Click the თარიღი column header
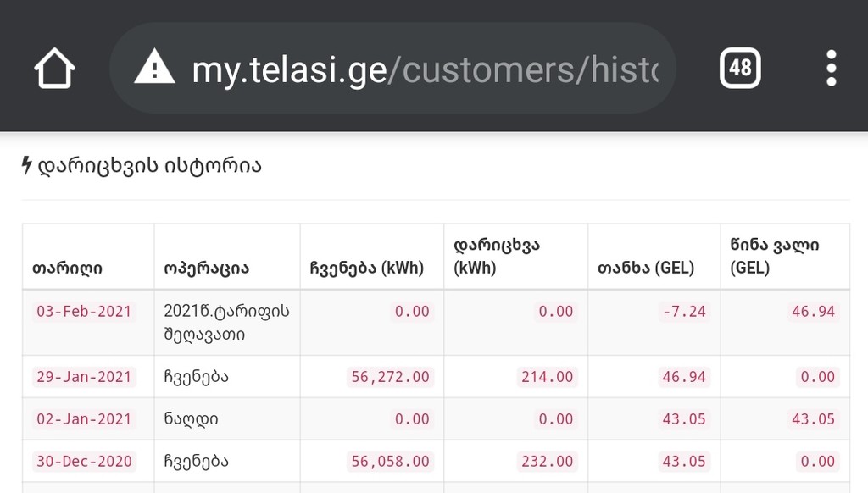Image resolution: width=868 pixels, height=493 pixels. (68, 268)
